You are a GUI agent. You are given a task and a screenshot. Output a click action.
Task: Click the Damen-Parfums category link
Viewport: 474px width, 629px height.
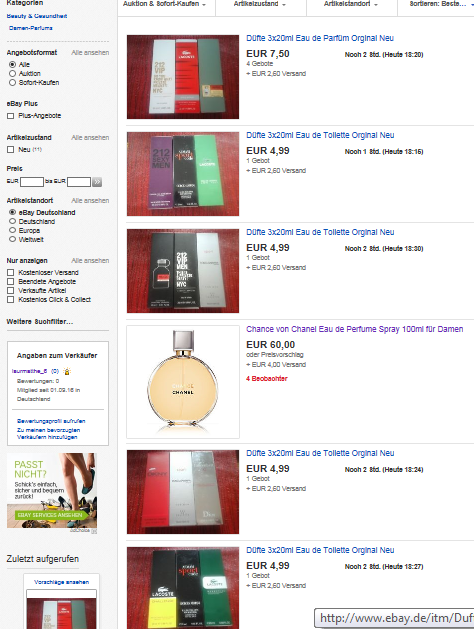point(30,28)
